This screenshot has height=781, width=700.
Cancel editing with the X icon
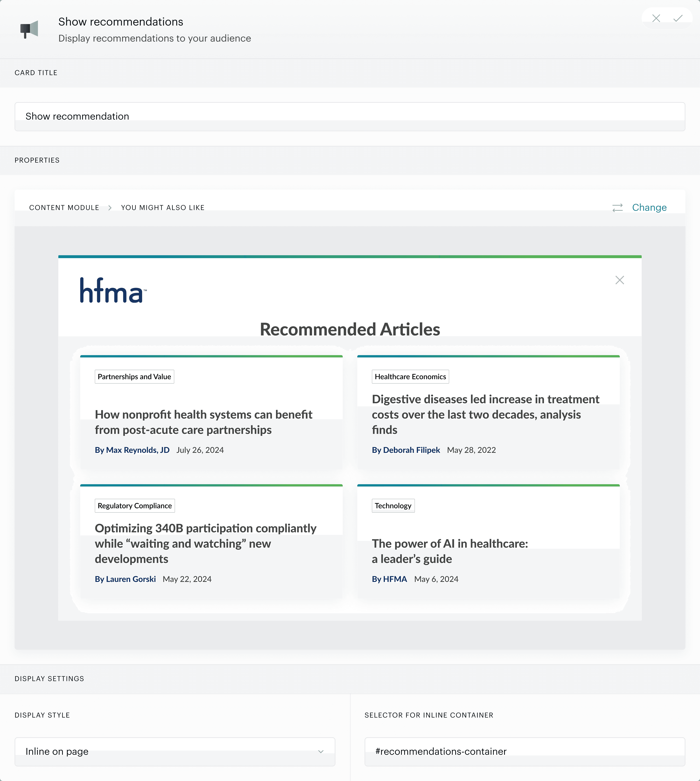pos(656,18)
